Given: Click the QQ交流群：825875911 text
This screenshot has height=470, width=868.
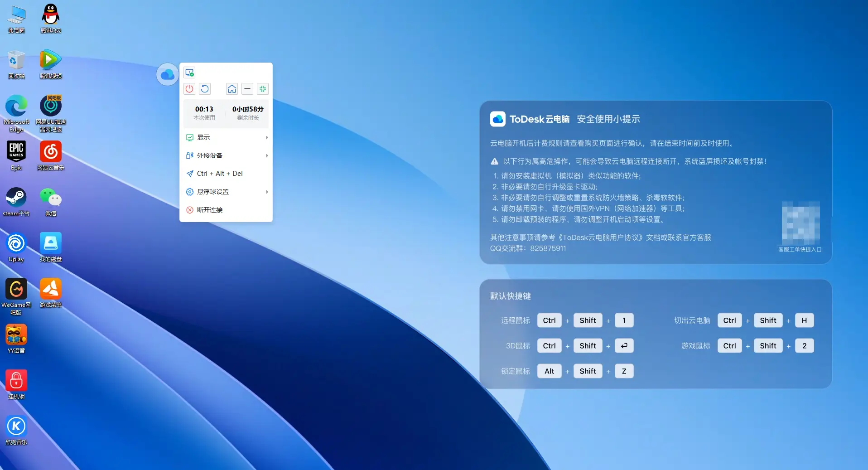Looking at the screenshot, I should point(528,248).
